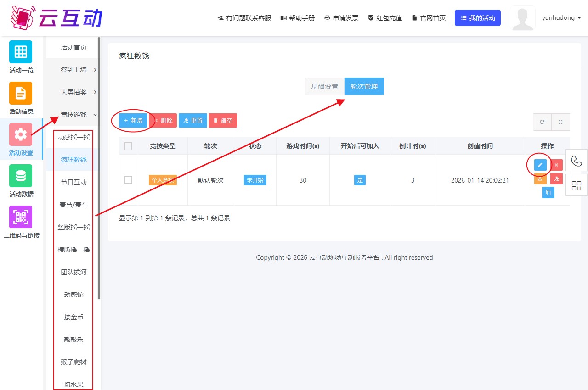The width and height of the screenshot is (588, 390).
Task: Click the orange person icon for the default round
Action: tap(539, 178)
